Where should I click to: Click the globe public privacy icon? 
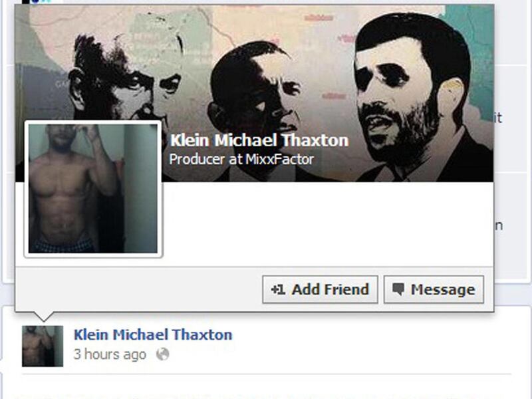pos(162,354)
